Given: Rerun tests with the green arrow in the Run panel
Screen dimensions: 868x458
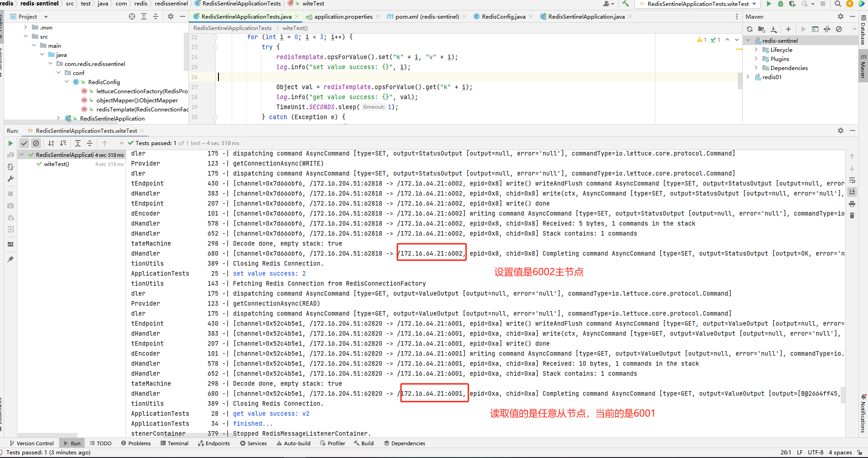Looking at the screenshot, I should coord(10,143).
